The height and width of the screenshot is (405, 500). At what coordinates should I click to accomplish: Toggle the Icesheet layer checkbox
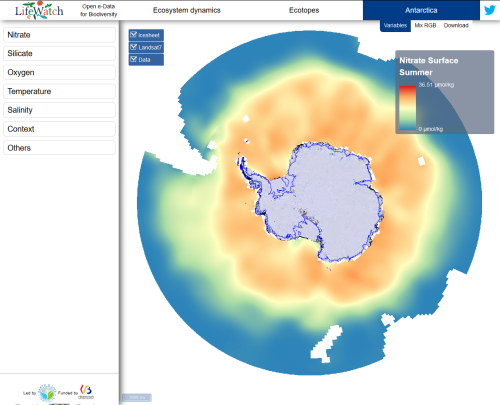coord(134,35)
